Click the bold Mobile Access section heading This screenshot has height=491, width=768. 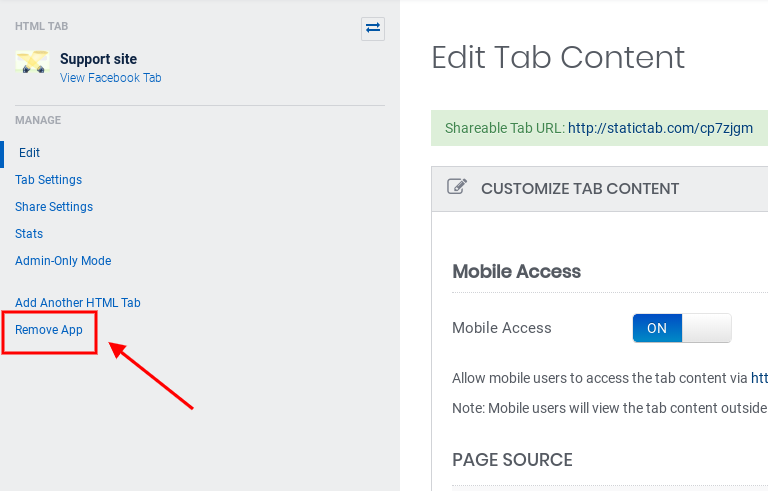516,271
